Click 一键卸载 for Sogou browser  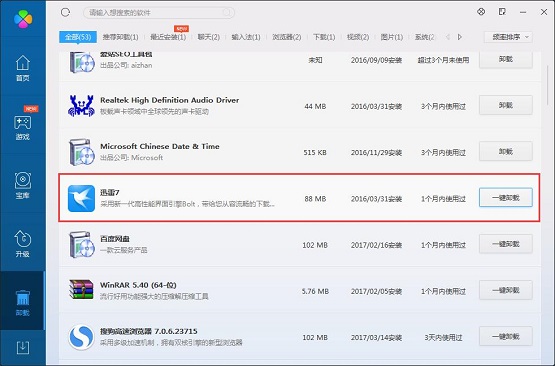click(506, 336)
